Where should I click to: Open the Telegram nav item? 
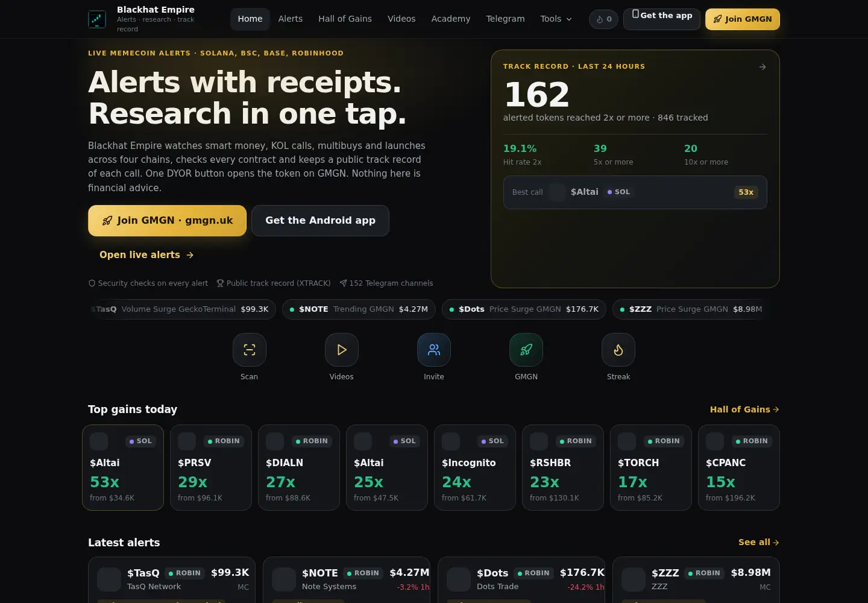coord(506,19)
